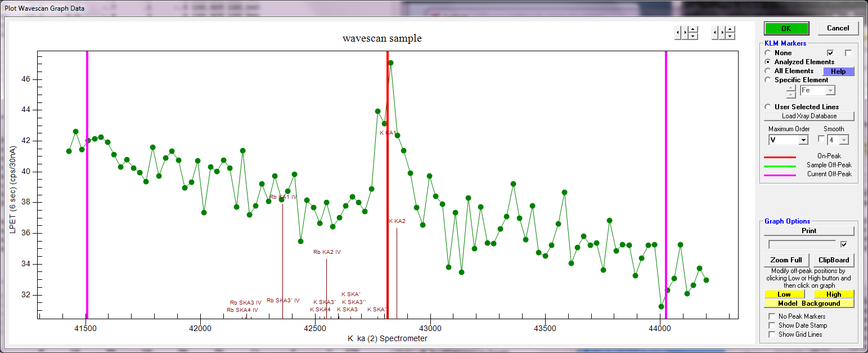The height and width of the screenshot is (353, 868).
Task: Enable Show Grid Lines checkbox
Action: [772, 334]
